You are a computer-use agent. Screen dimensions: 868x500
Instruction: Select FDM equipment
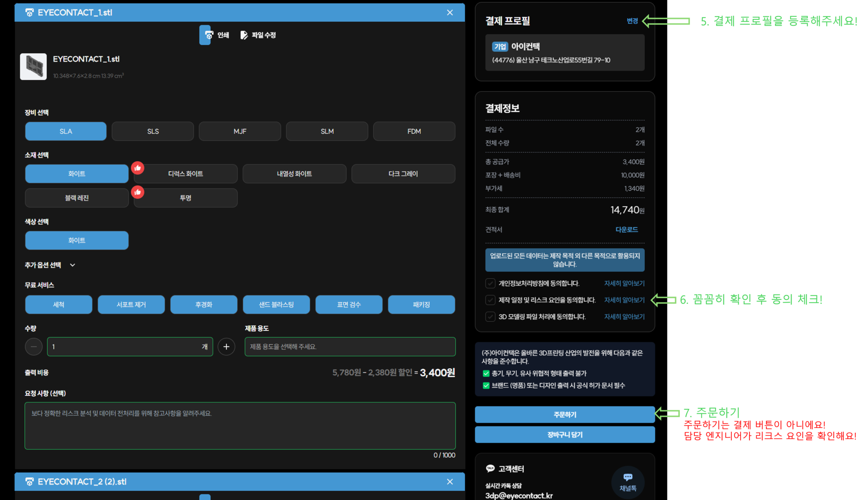[x=414, y=131]
